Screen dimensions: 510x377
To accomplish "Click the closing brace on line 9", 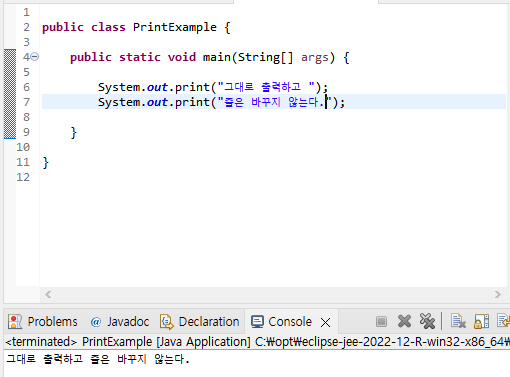I will click(x=74, y=132).
